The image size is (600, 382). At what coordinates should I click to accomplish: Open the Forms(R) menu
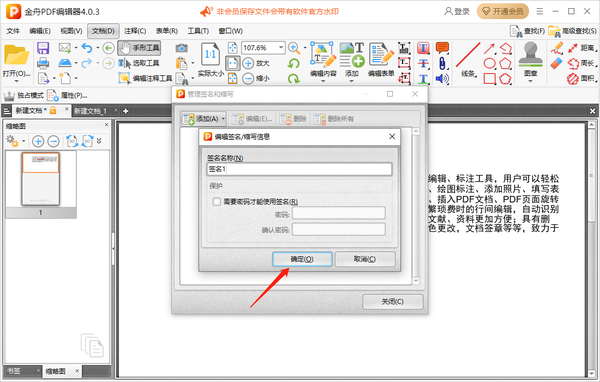tap(167, 31)
